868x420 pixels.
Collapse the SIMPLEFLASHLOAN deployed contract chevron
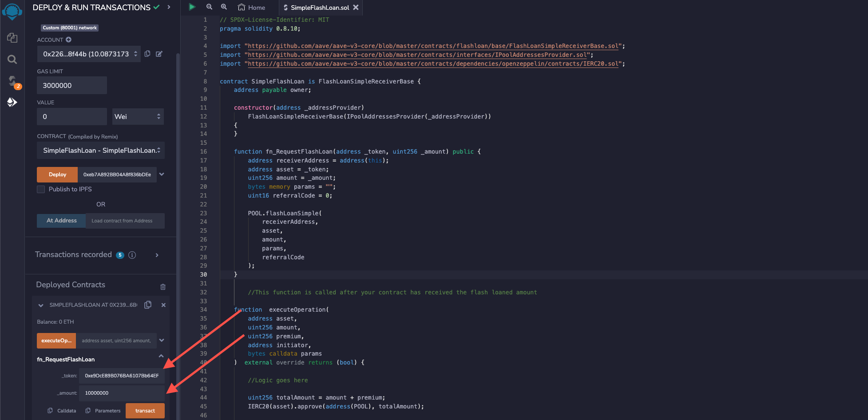(x=41, y=305)
